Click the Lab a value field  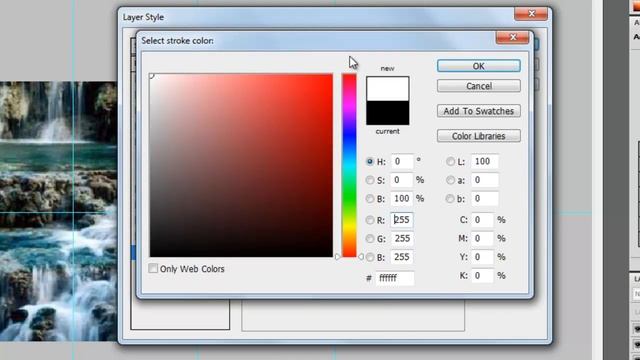(x=484, y=180)
